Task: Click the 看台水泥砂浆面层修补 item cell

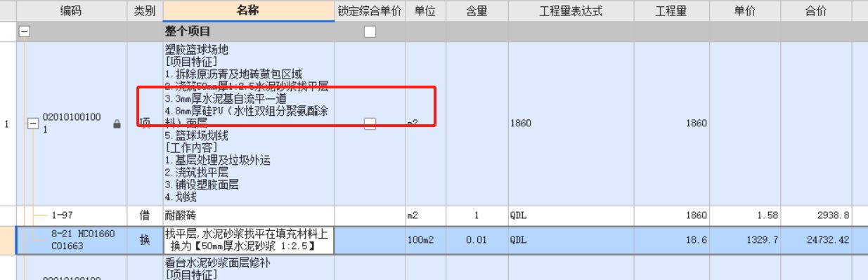Action: [x=248, y=267]
